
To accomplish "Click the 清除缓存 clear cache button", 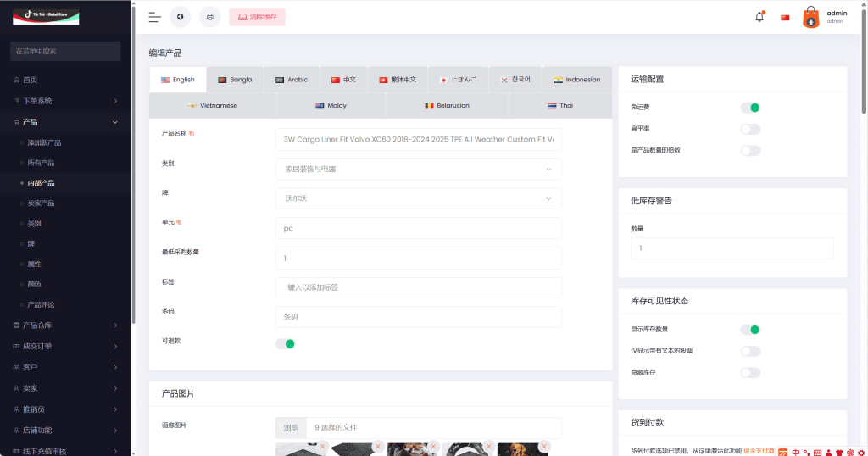I will (x=257, y=17).
